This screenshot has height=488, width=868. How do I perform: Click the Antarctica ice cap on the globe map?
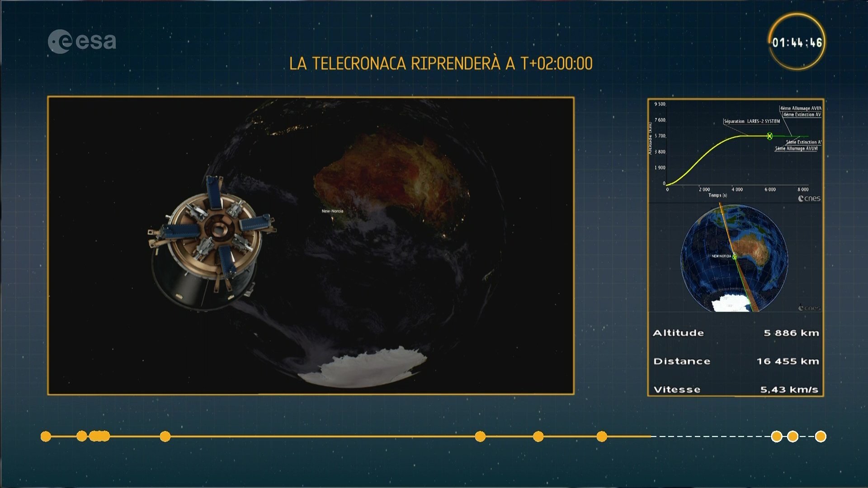coord(730,303)
